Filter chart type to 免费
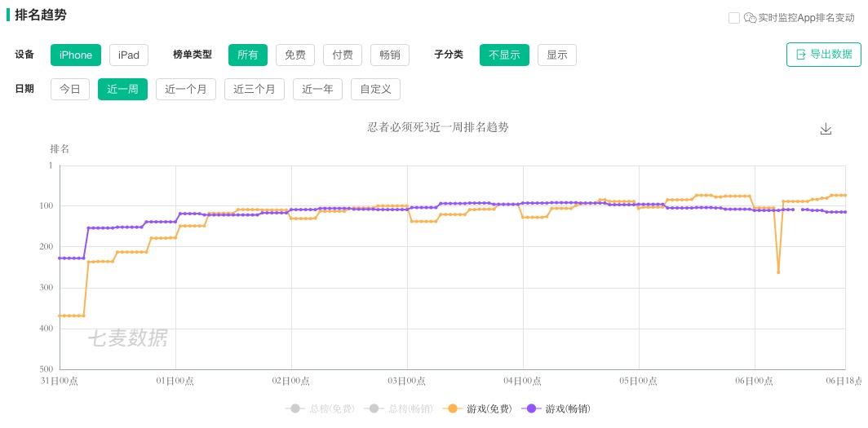868x428 pixels. pos(295,55)
